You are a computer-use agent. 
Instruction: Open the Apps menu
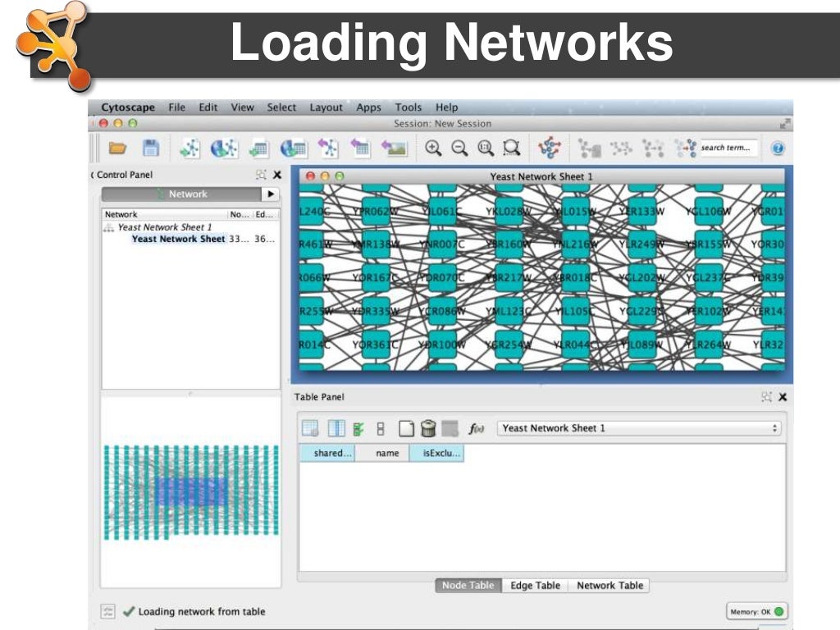[368, 107]
